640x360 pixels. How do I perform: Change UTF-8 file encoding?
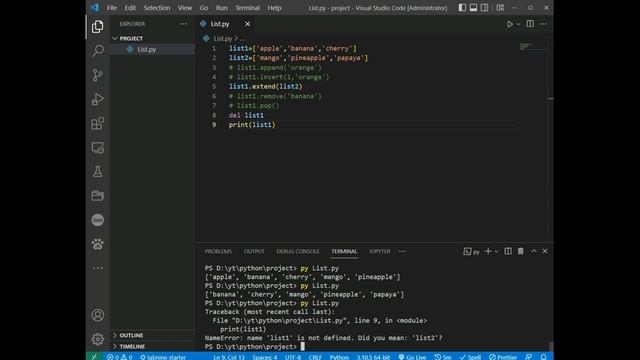coord(293,357)
